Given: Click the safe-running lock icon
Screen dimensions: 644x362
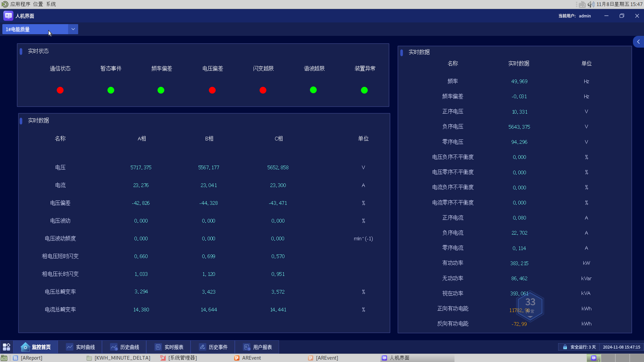Looking at the screenshot, I should 565,347.
